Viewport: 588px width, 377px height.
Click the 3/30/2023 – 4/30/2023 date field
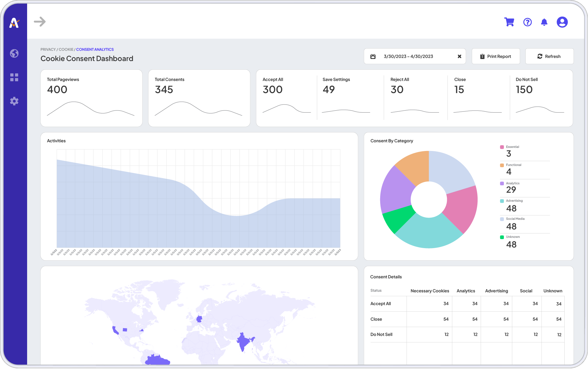tap(415, 56)
